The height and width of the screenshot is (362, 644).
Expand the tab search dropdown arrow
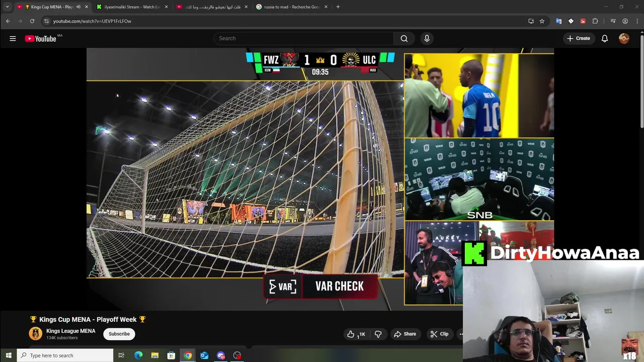(7, 7)
